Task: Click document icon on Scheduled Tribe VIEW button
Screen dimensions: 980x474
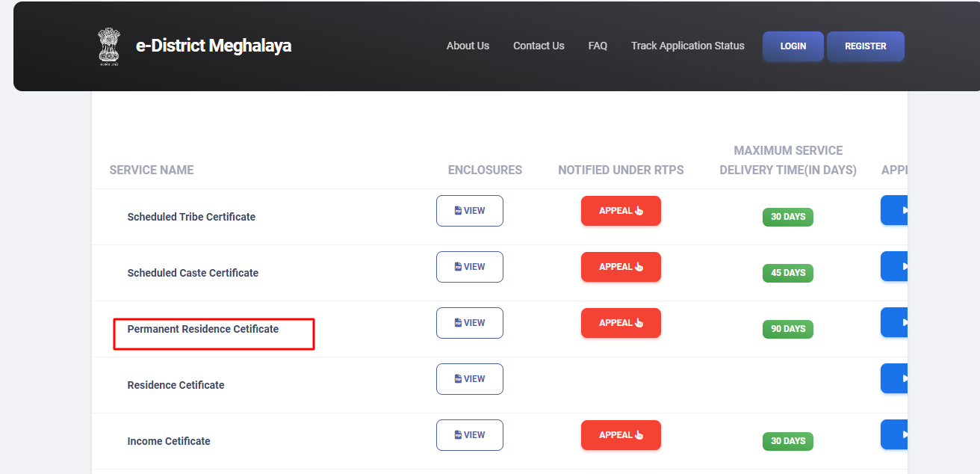Action: pos(456,210)
